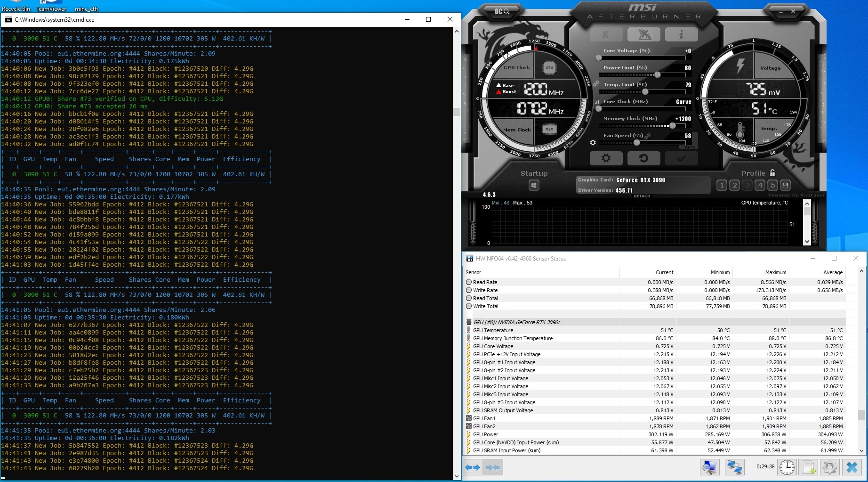
Task: Expand HWiNFO sensor columns with blue arrows
Action: pyautogui.click(x=473, y=467)
